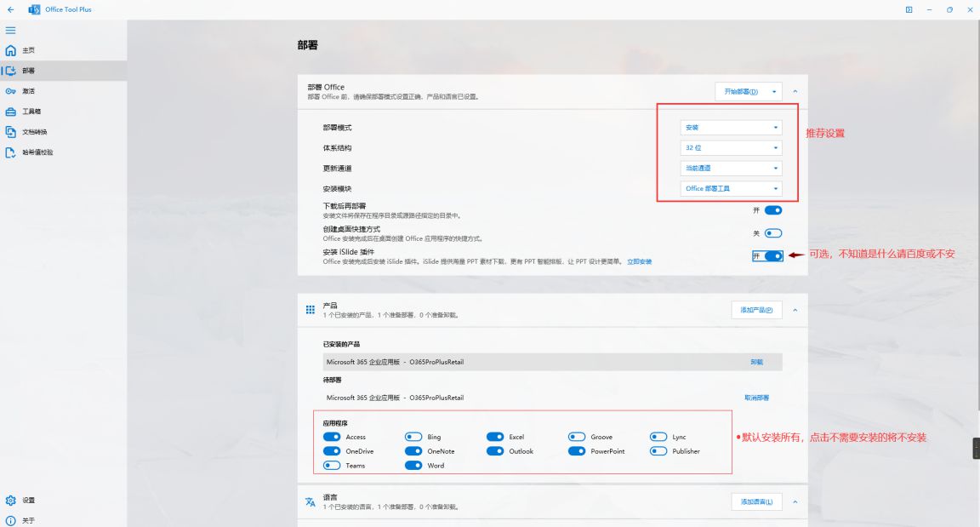This screenshot has width=980, height=527.
Task: Toggle the Outlook application switch
Action: (x=495, y=450)
